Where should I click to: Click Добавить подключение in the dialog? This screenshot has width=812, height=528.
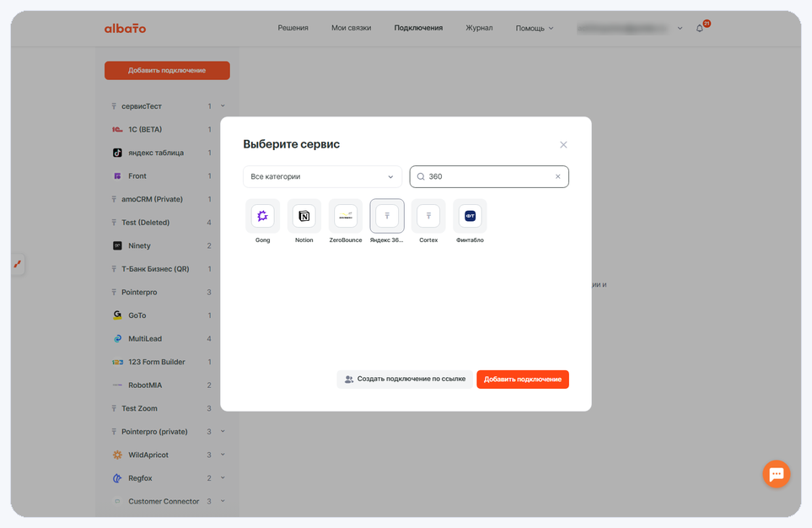523,380
